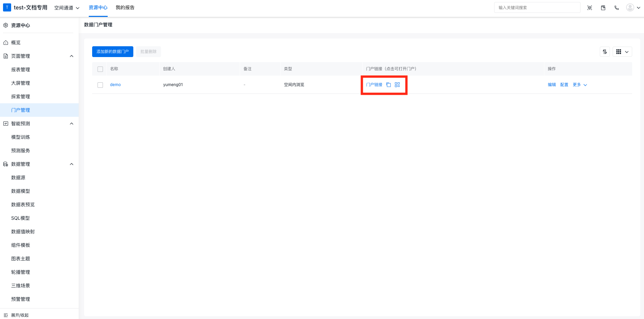Click the 展开/收起 collapse menu icon
644x319 pixels.
(x=6, y=315)
